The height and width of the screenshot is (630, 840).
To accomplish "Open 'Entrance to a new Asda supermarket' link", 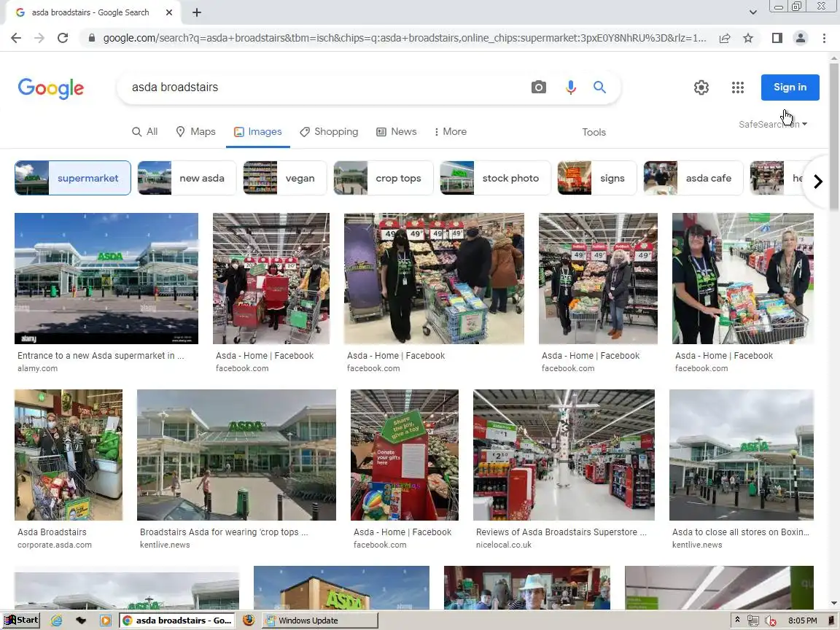I will [101, 356].
